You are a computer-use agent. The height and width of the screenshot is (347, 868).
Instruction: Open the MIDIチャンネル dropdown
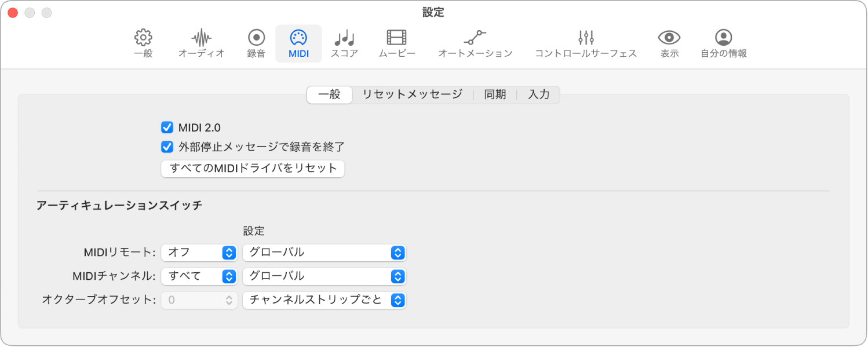coord(199,276)
